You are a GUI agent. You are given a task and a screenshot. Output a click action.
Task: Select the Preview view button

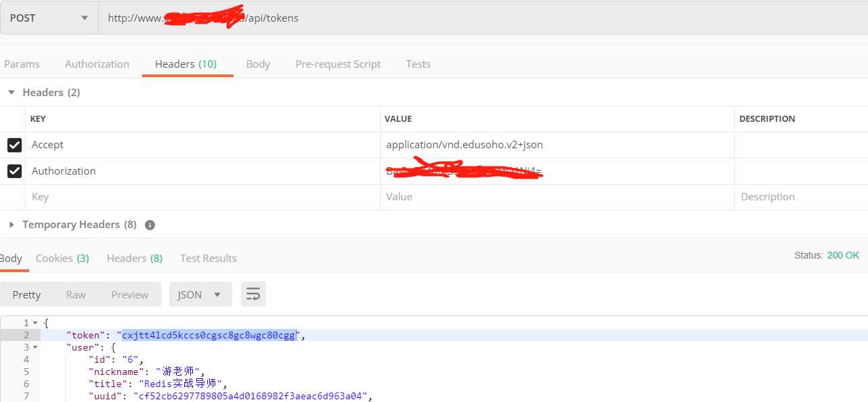click(130, 294)
